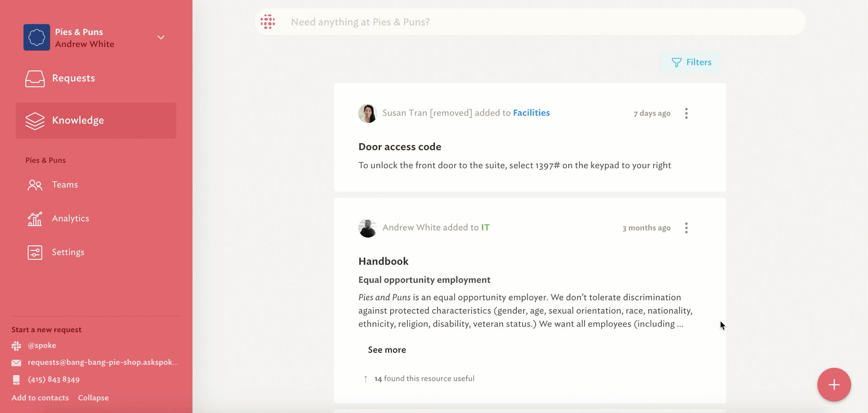Image resolution: width=868 pixels, height=413 pixels.
Task: Click Andrew White's avatar photo
Action: (x=368, y=228)
